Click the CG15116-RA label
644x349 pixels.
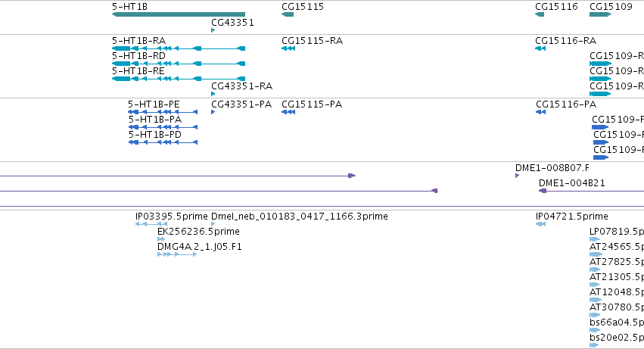(x=566, y=41)
